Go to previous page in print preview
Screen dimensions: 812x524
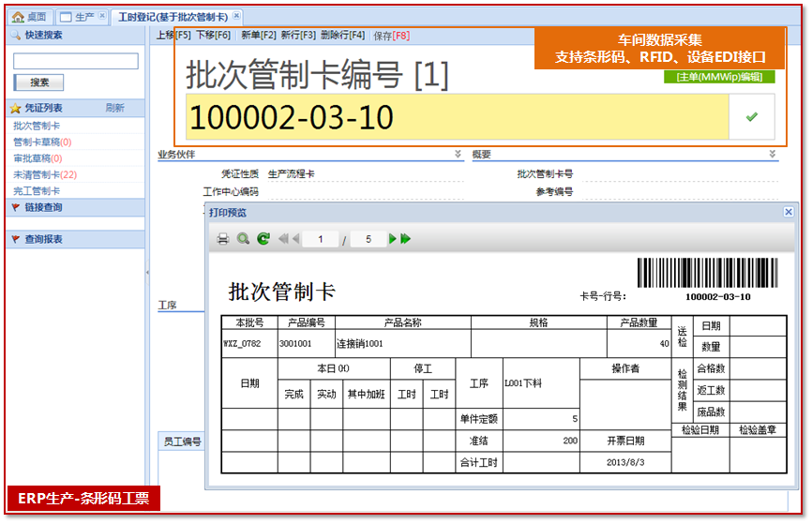(x=295, y=239)
